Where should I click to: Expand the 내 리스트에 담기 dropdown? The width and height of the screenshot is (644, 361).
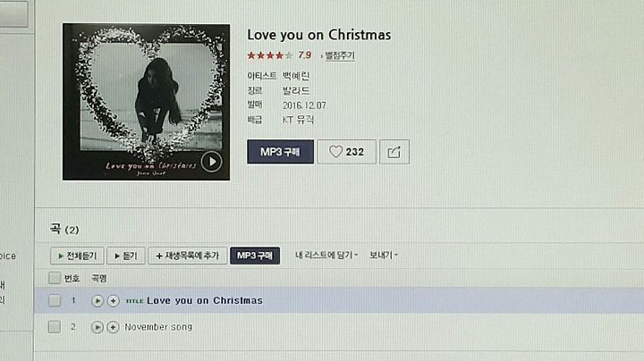tap(326, 256)
